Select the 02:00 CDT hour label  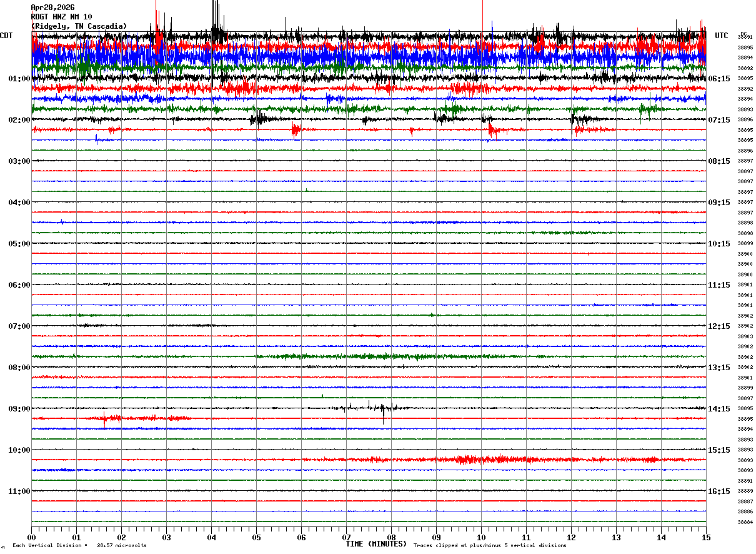(x=19, y=120)
